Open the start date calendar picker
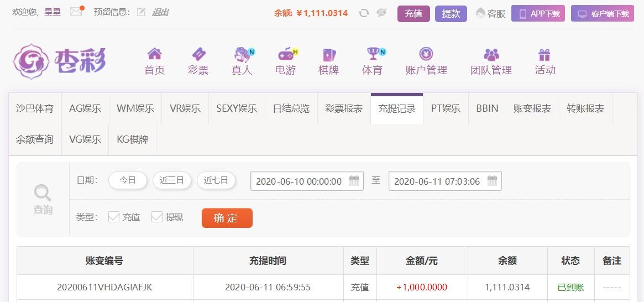Viewport: 644px width, 302px height. click(x=354, y=181)
